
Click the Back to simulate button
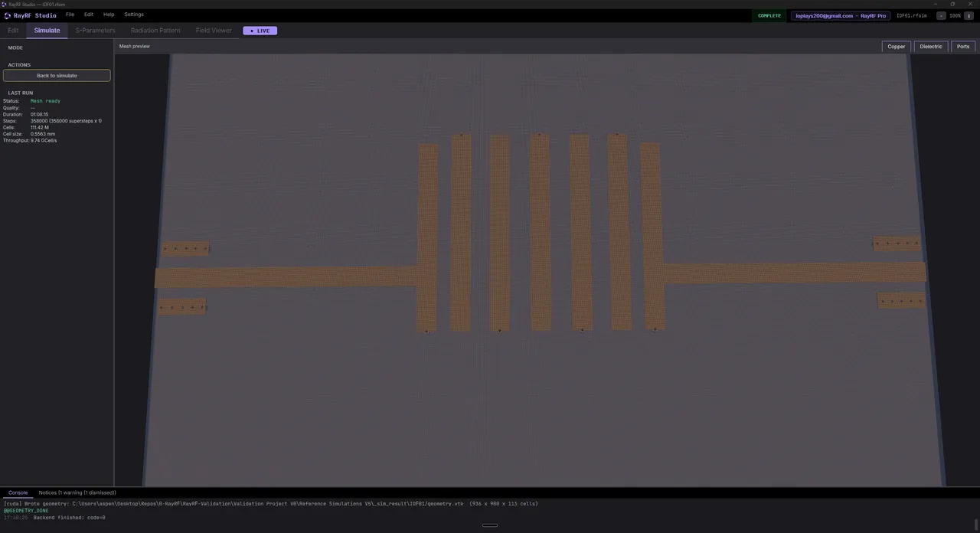point(57,76)
